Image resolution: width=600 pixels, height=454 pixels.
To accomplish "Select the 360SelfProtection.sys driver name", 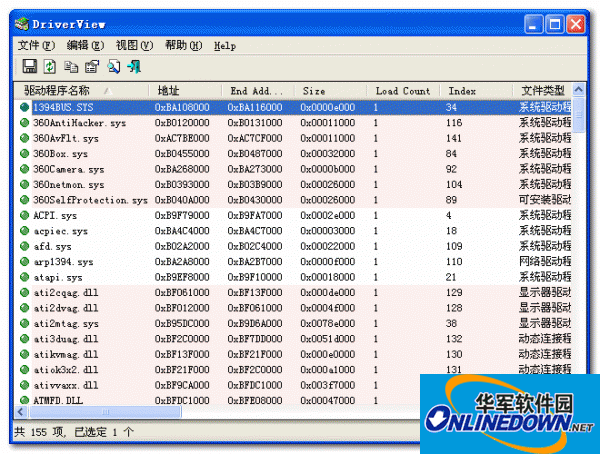I will click(x=90, y=200).
